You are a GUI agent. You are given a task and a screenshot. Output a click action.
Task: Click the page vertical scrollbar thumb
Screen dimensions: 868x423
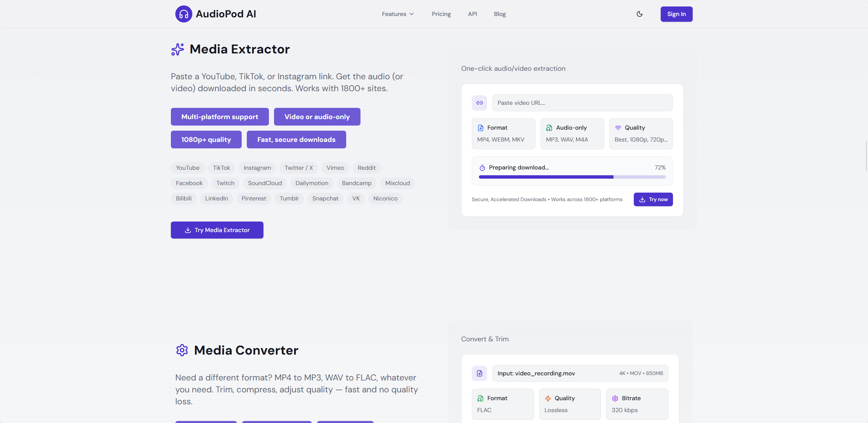point(866,156)
